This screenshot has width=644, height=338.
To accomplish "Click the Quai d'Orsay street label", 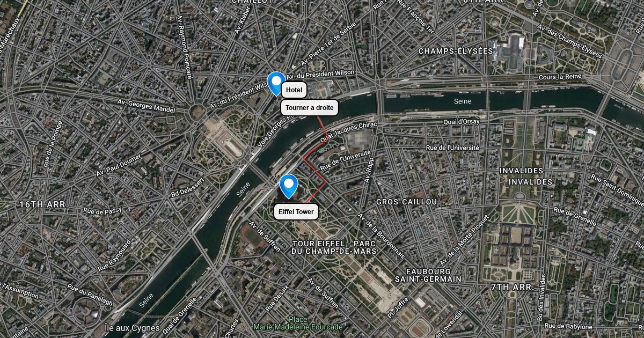I will [x=462, y=122].
